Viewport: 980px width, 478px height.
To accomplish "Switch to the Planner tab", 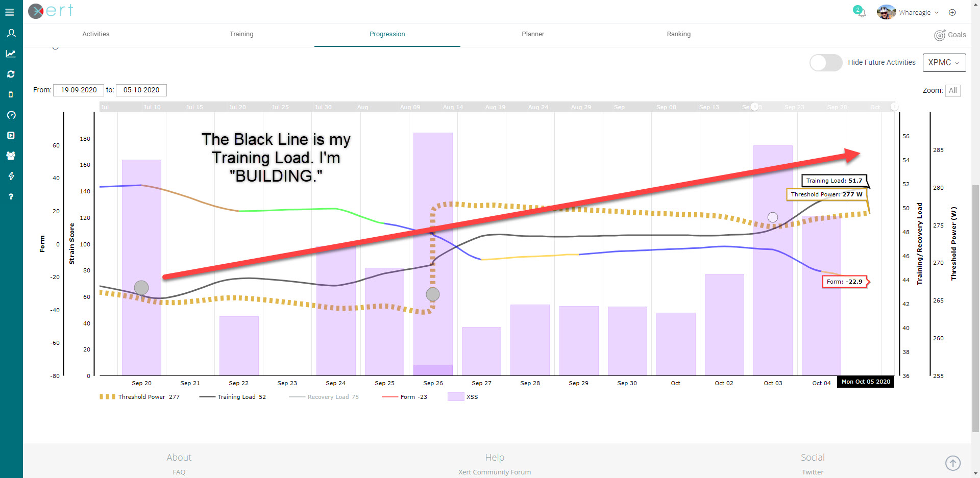I will coord(532,34).
